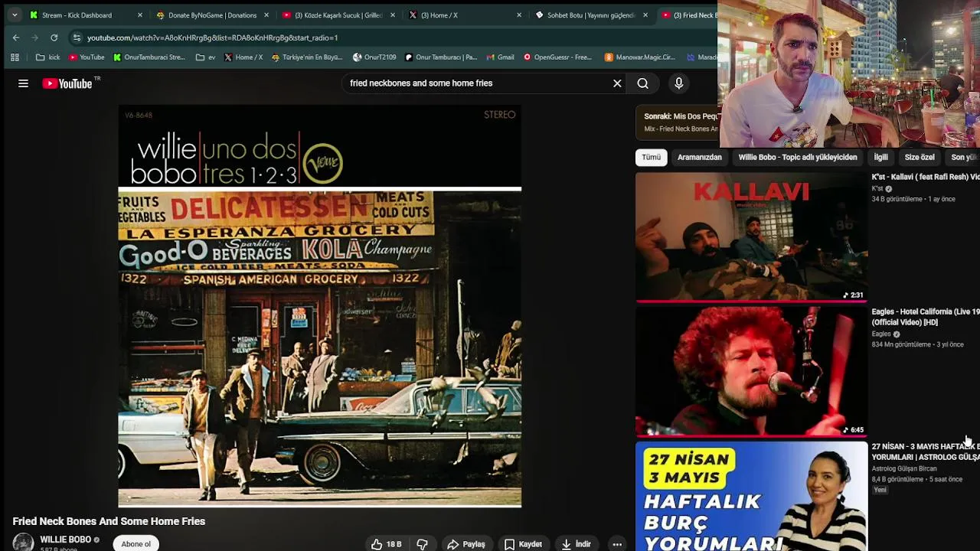Open the apps grid in bookmarks bar
Viewport: 980px width, 551px height.
[x=15, y=57]
